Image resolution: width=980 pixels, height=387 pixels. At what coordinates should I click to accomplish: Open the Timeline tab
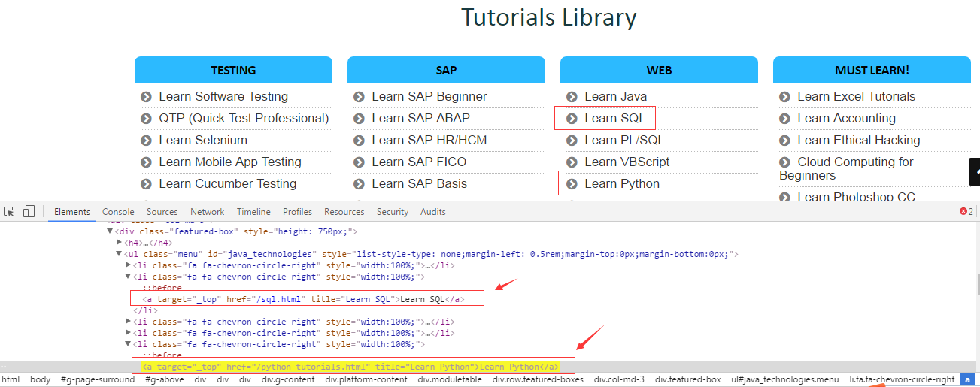[253, 212]
